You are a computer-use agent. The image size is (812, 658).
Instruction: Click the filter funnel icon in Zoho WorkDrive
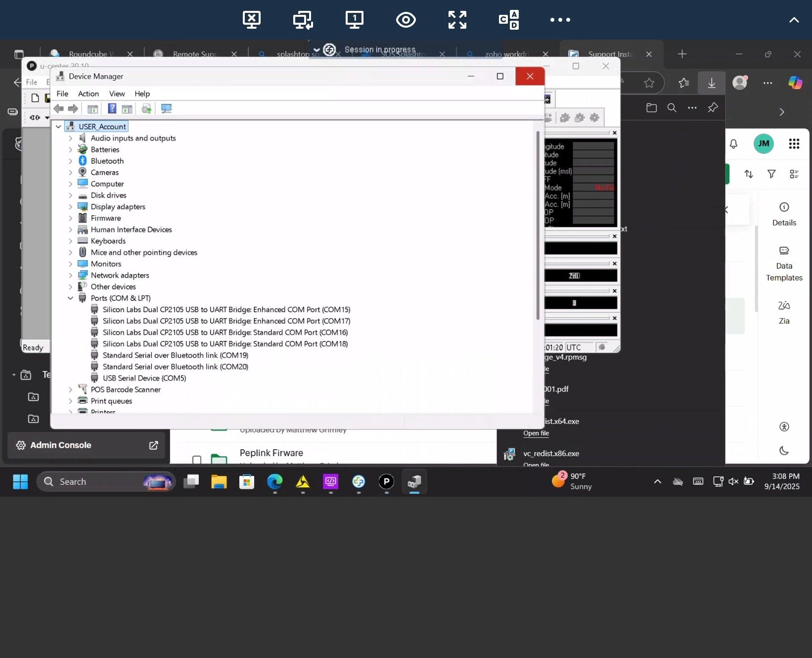771,174
